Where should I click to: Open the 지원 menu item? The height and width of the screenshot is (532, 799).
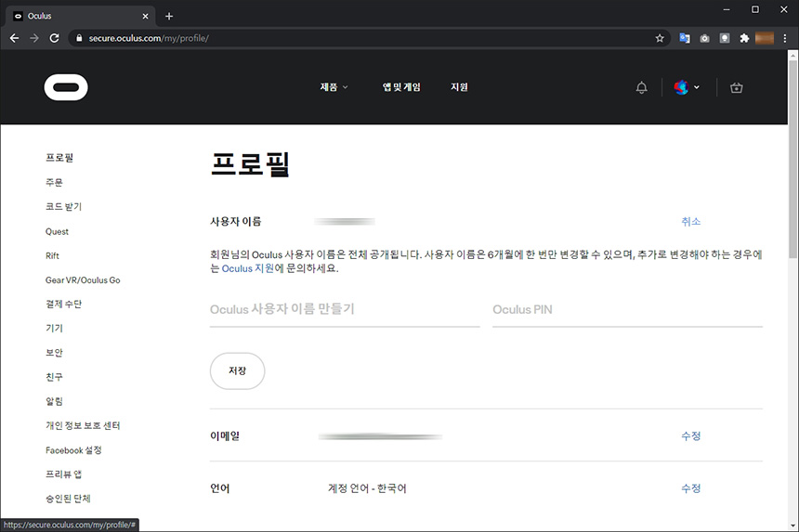[459, 87]
